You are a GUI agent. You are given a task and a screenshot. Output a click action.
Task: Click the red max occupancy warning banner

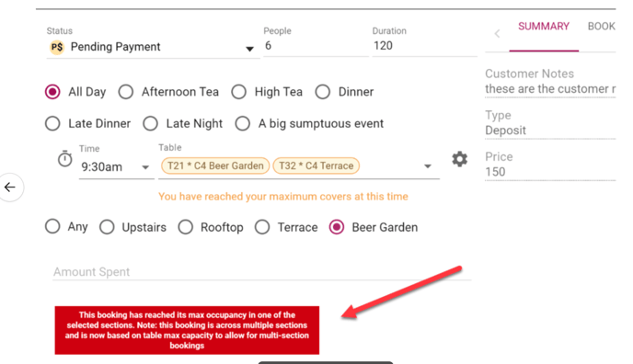pyautogui.click(x=187, y=330)
